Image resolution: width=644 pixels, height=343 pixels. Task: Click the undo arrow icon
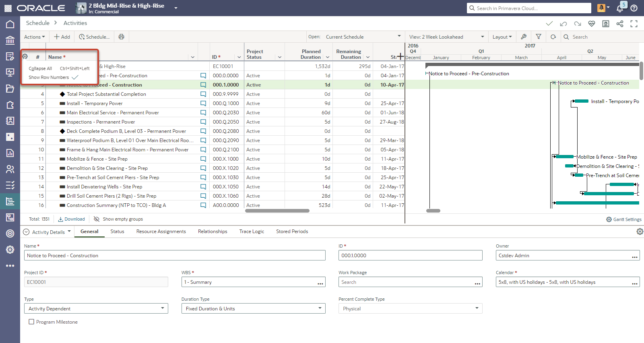pyautogui.click(x=563, y=24)
